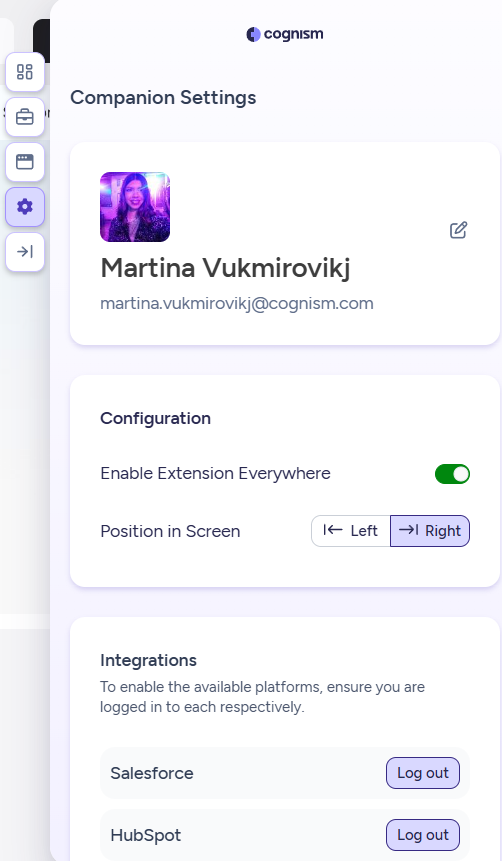Log out of HubSpot
502x861 pixels.
(423, 835)
